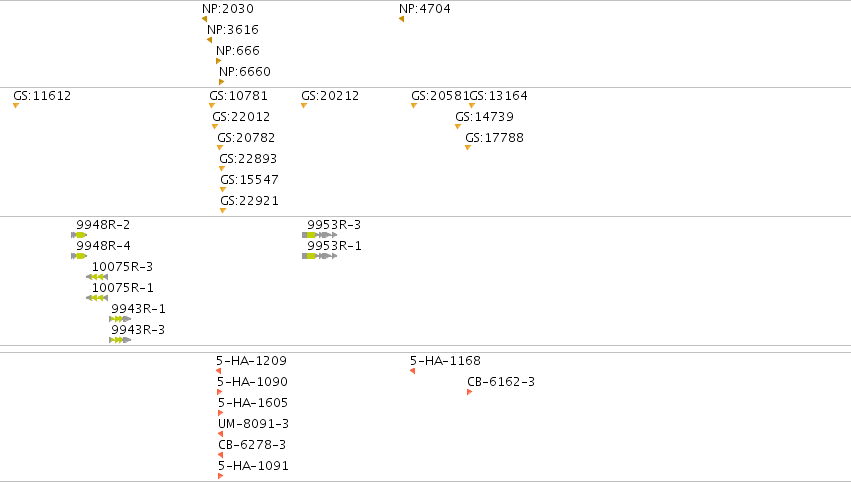The width and height of the screenshot is (851, 482).
Task: Click the UM-8091-3 red marker
Action: (x=220, y=434)
